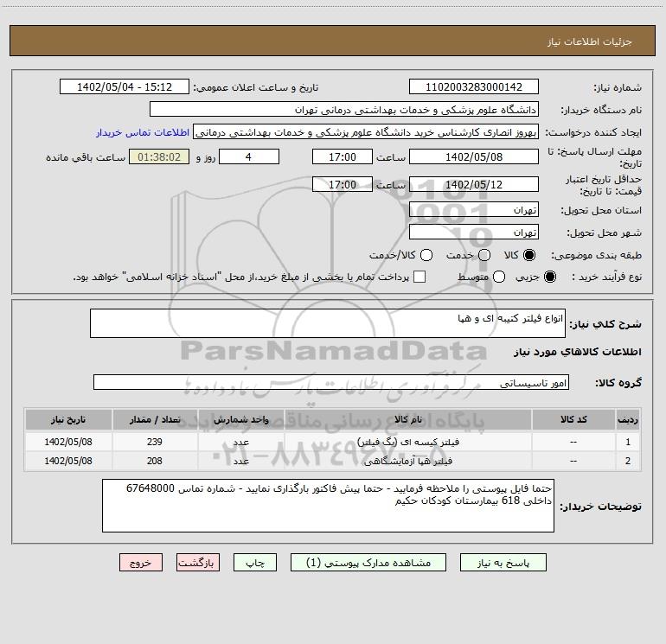Click the row فیلتر کیسه ای (بگ فیلتر)

[x=333, y=442]
